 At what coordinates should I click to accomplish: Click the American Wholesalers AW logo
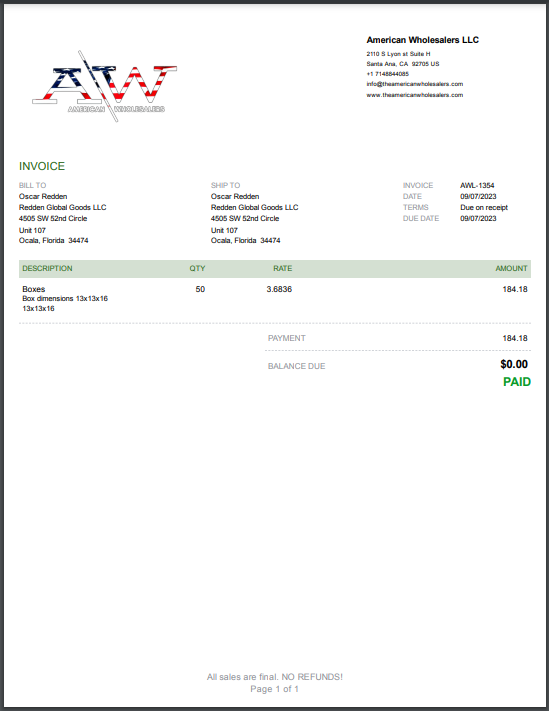[105, 86]
